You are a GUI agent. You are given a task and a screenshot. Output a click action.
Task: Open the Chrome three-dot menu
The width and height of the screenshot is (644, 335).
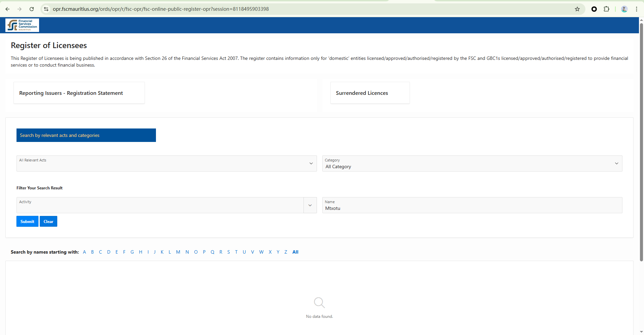(x=637, y=9)
